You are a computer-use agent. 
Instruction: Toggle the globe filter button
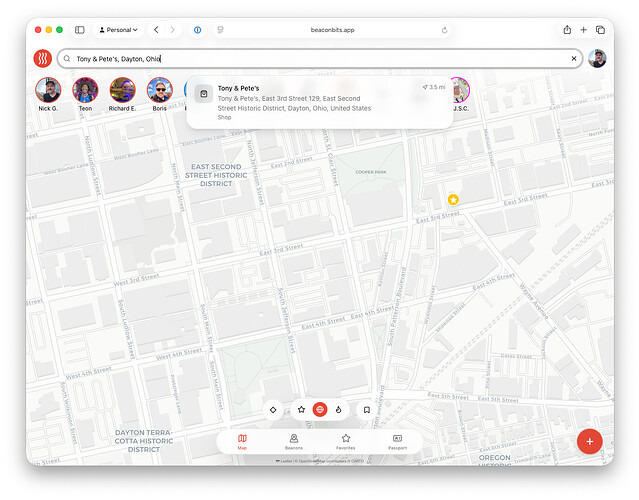(320, 409)
